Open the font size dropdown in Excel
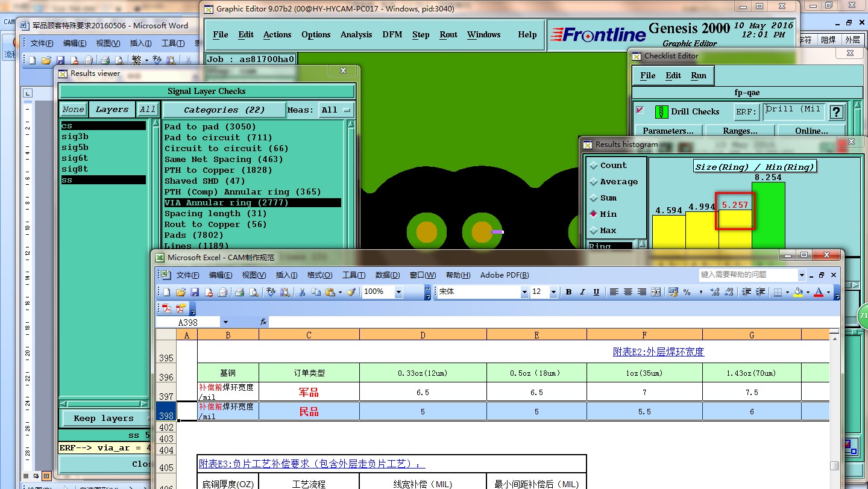The height and width of the screenshot is (489, 868). (x=554, y=291)
